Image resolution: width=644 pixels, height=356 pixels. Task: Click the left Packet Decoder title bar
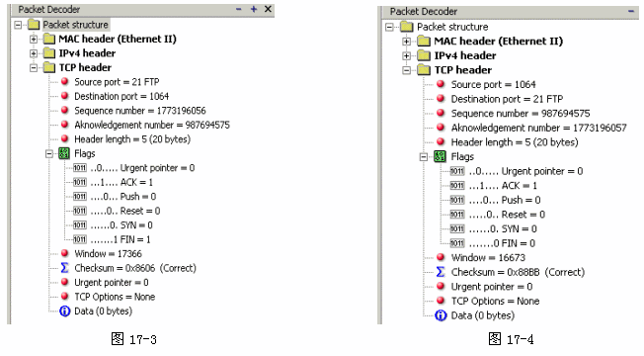(x=142, y=10)
